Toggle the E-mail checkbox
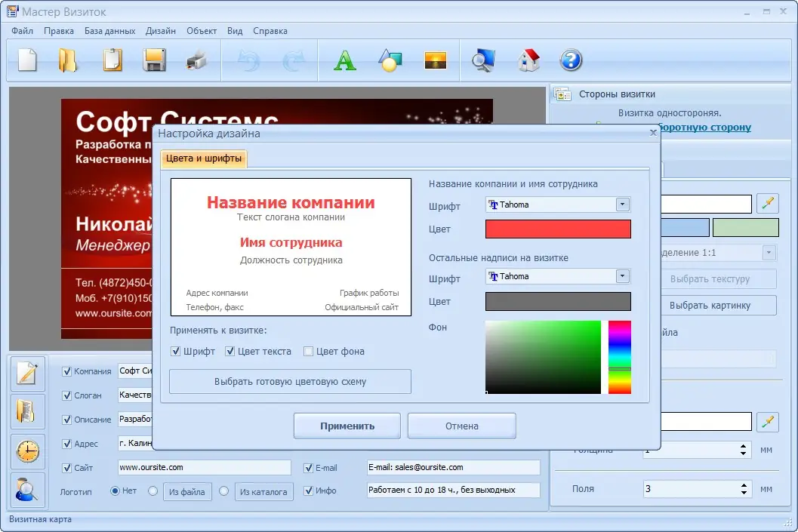Image resolution: width=798 pixels, height=532 pixels. pyautogui.click(x=309, y=468)
